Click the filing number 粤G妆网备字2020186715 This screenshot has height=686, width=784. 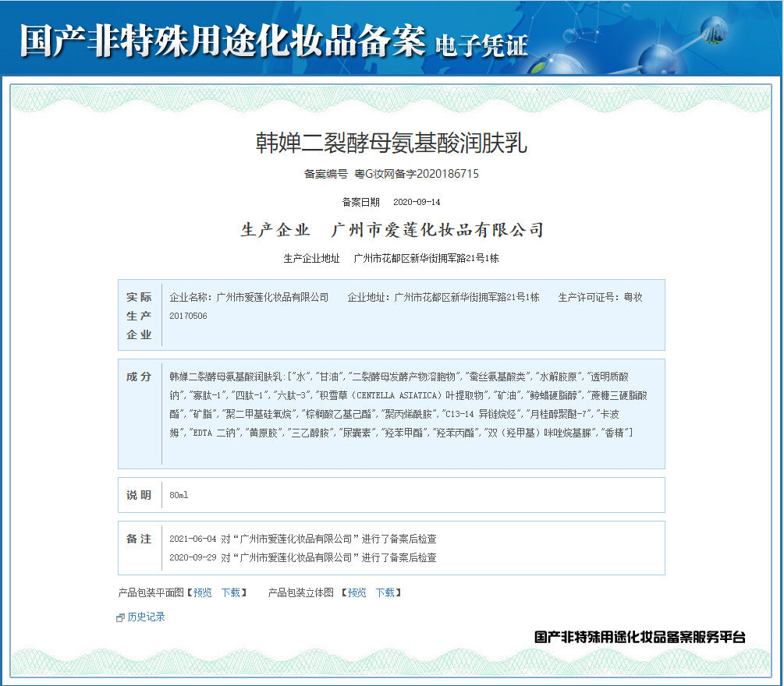(x=417, y=174)
